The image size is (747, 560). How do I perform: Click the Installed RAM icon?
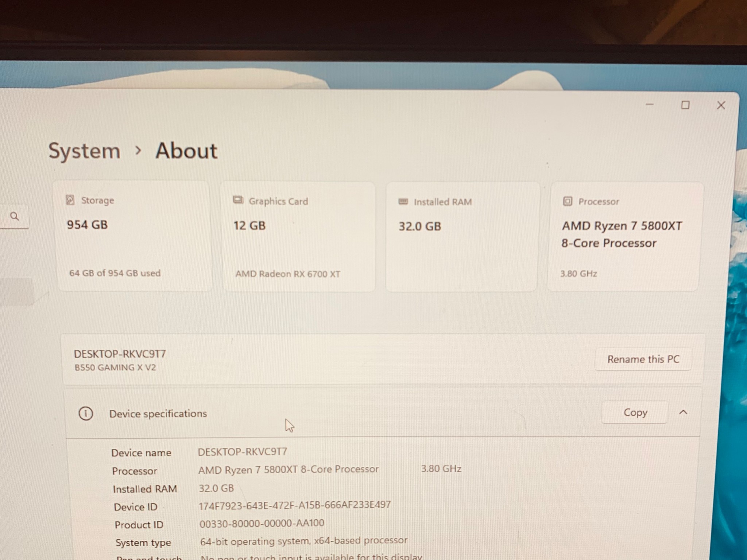(403, 201)
